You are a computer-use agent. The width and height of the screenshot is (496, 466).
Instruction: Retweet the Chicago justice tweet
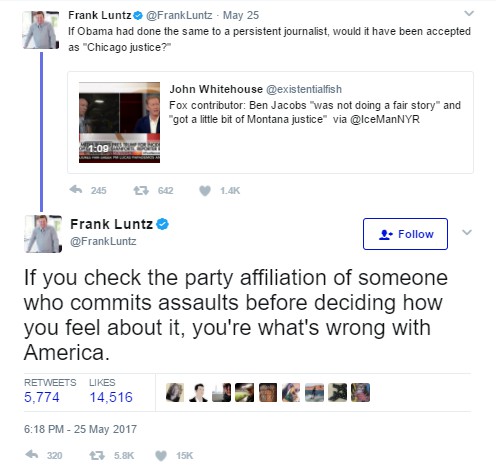tap(141, 191)
